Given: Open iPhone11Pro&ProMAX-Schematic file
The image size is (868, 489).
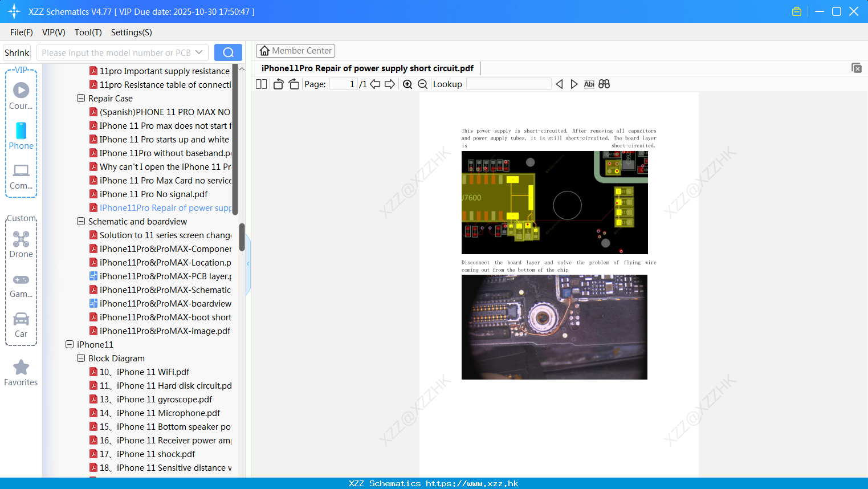Looking at the screenshot, I should point(160,290).
